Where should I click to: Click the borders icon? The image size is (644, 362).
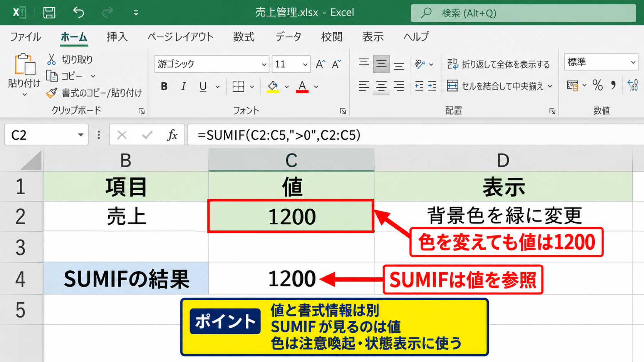238,87
